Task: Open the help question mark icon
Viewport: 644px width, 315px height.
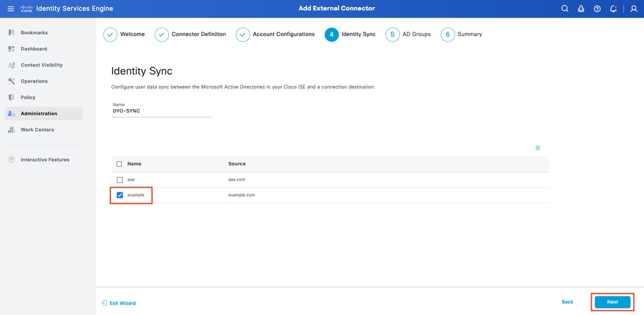Action: pyautogui.click(x=597, y=8)
